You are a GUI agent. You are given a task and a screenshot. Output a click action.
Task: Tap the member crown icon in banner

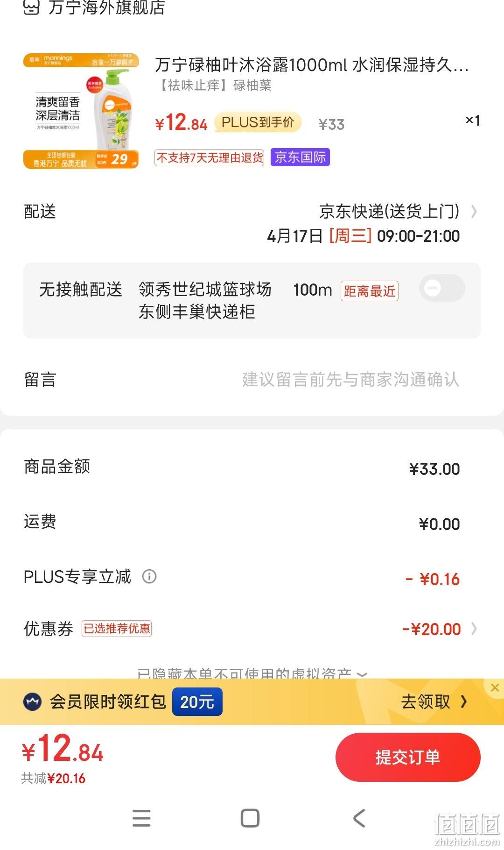33,701
